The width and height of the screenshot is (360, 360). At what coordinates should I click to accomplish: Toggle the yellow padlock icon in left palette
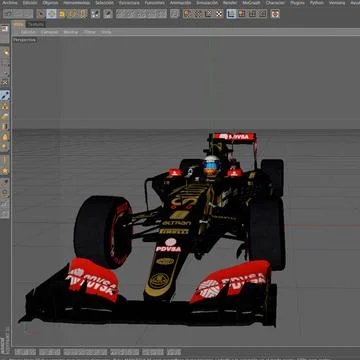coord(5,137)
